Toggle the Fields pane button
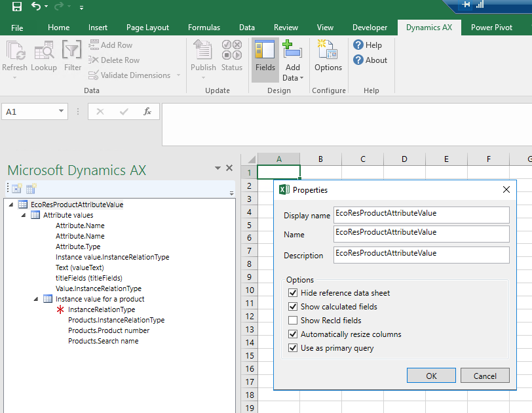 pos(265,60)
